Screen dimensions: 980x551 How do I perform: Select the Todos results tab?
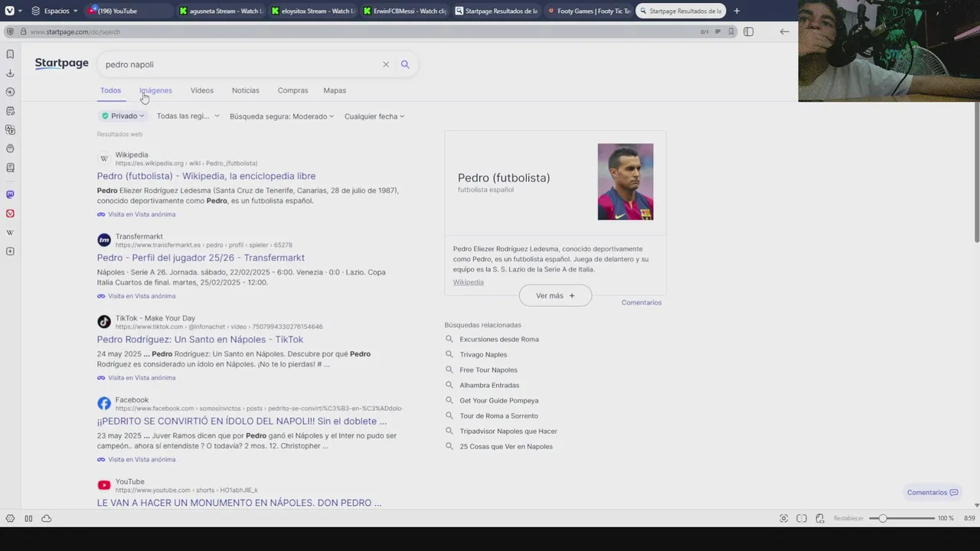coord(110,90)
